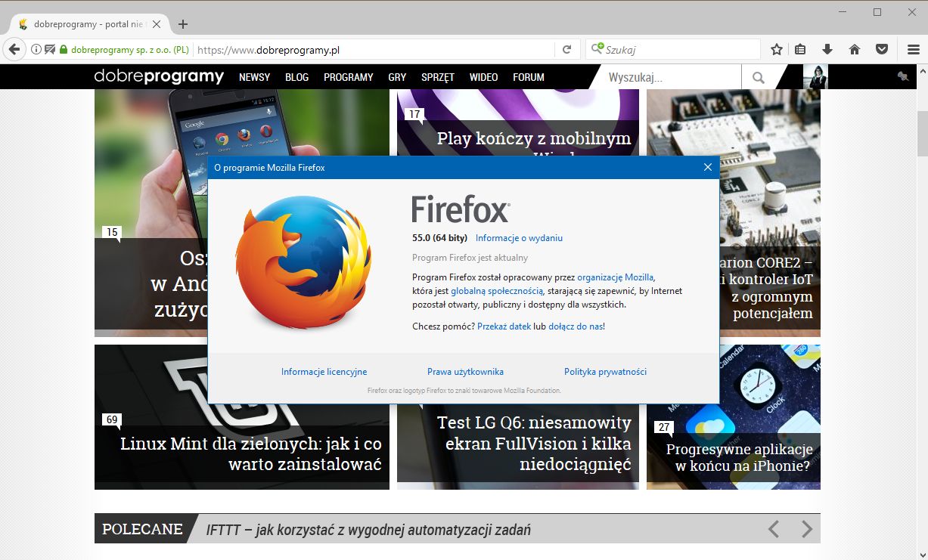928x560 pixels.
Task: Open the FORUM menu item
Action: (529, 77)
